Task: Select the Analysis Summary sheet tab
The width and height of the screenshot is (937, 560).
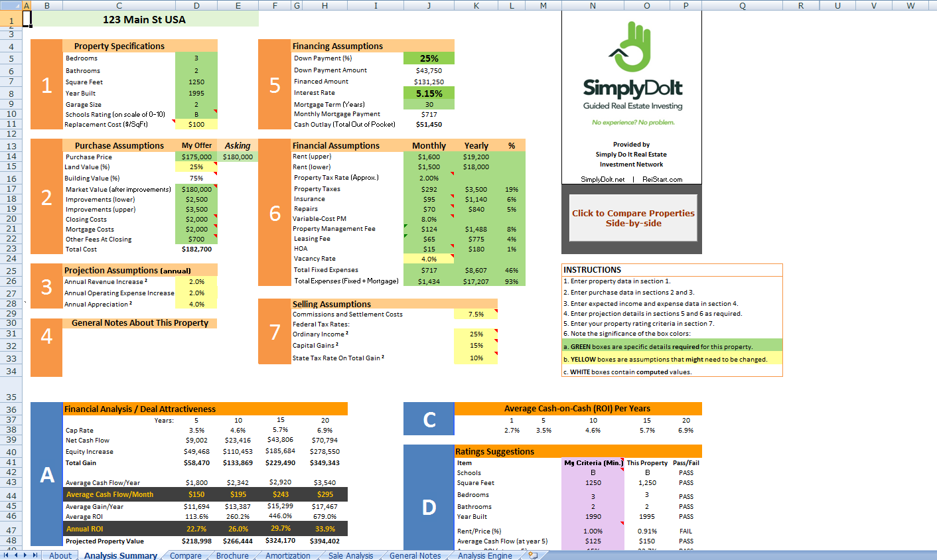Action: [x=120, y=555]
